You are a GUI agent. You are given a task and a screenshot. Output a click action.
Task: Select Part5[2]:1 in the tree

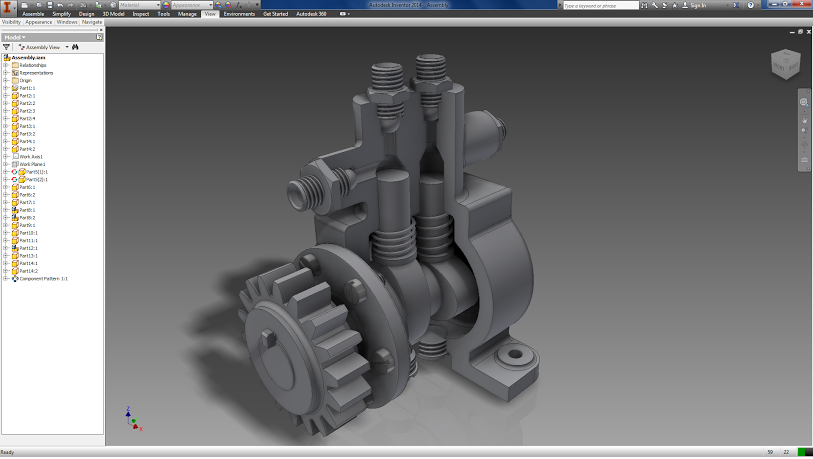pos(37,179)
